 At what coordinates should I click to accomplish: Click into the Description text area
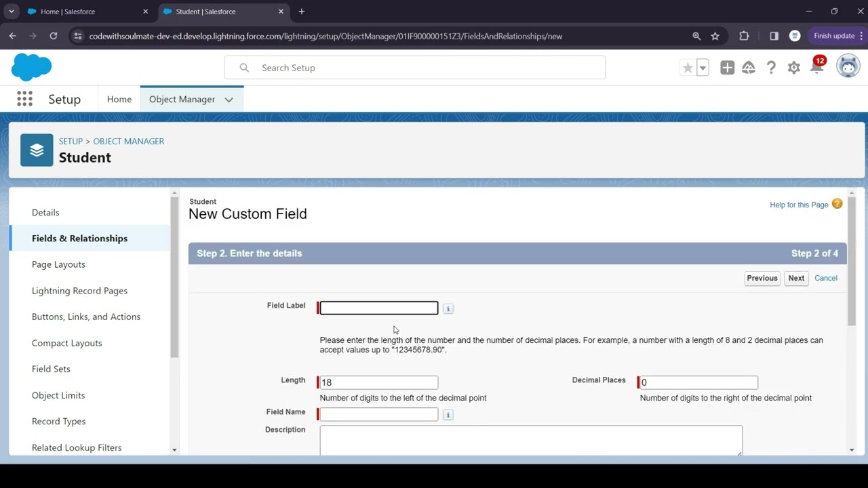531,441
